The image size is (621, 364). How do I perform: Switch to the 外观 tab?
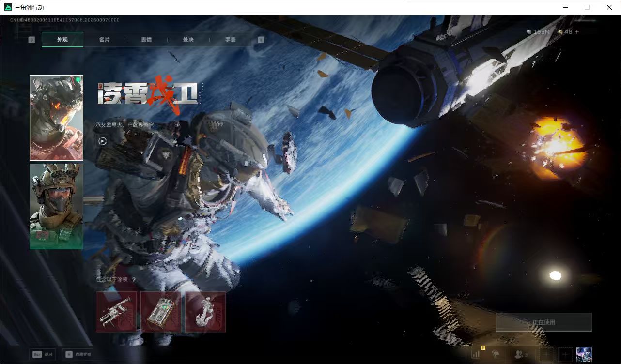click(62, 40)
